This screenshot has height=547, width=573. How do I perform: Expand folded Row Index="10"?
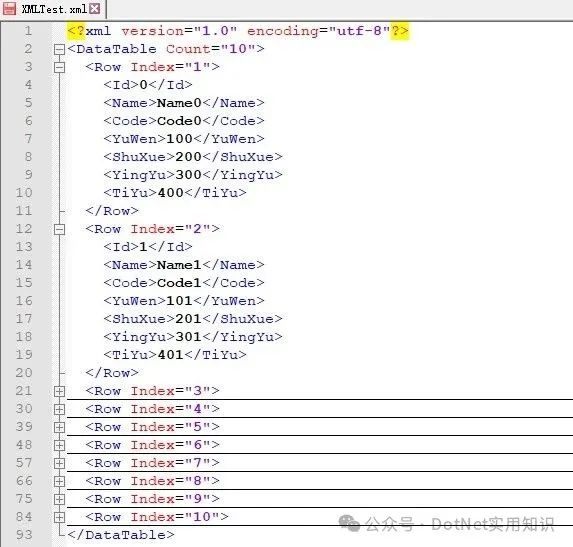coord(59,517)
